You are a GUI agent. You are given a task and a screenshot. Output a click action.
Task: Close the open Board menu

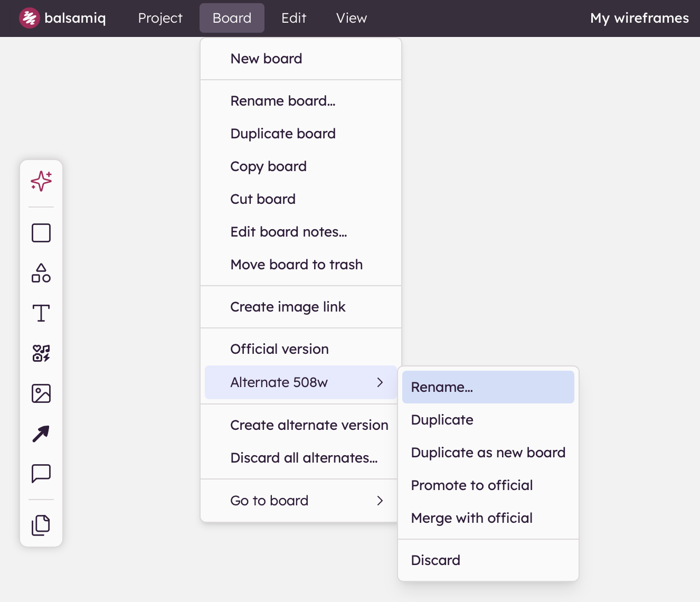point(232,18)
